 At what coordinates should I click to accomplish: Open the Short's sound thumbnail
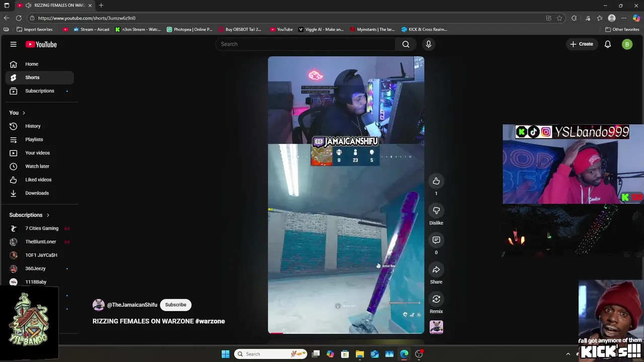[436, 327]
